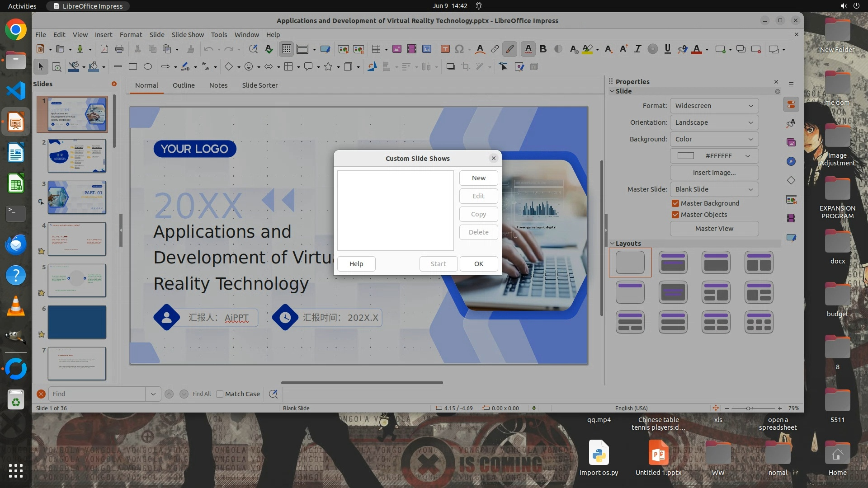
Task: Toggle the Display Grid icon
Action: [286, 49]
